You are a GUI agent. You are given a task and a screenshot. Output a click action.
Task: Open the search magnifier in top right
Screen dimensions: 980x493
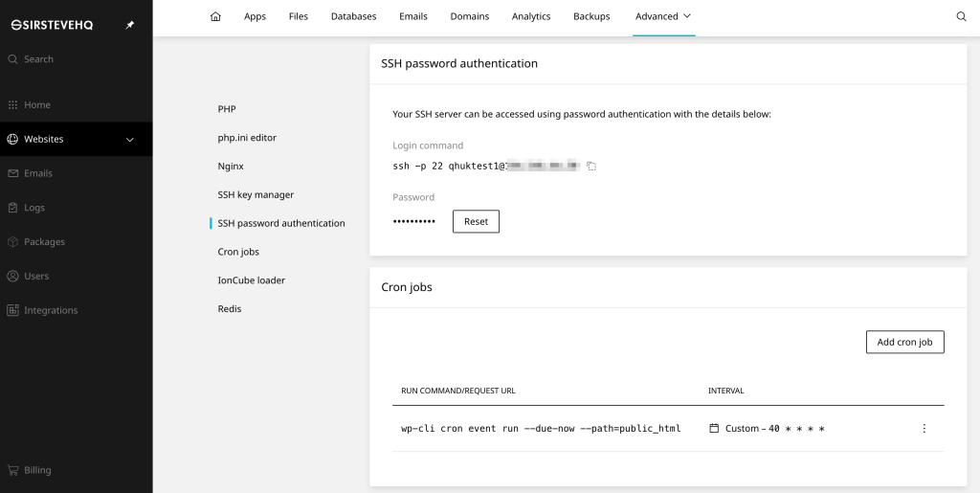(x=961, y=16)
